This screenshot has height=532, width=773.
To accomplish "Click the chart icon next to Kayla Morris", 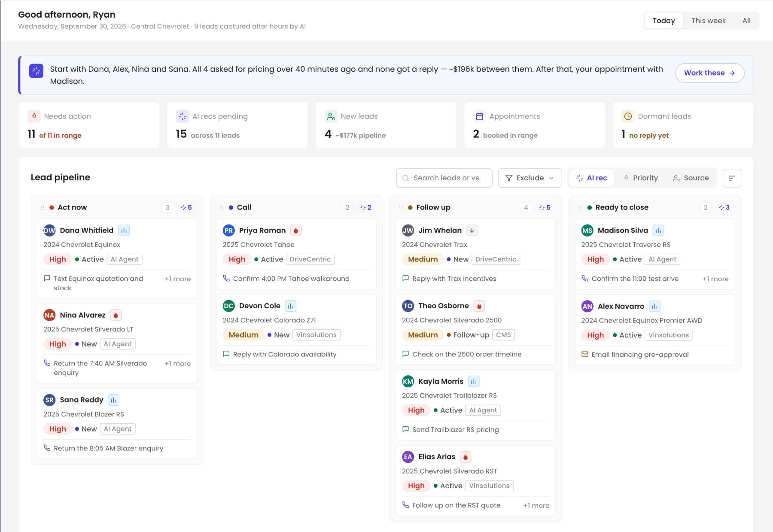I will pyautogui.click(x=474, y=381).
